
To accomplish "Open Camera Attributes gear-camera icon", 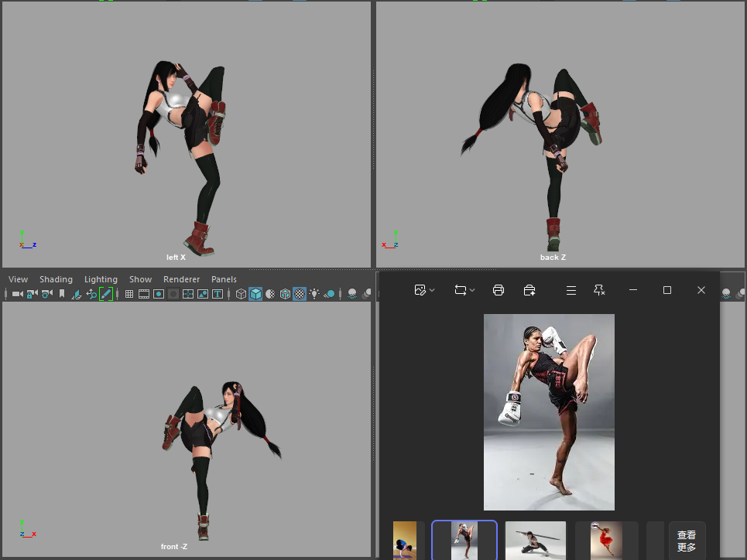I will click(x=46, y=294).
